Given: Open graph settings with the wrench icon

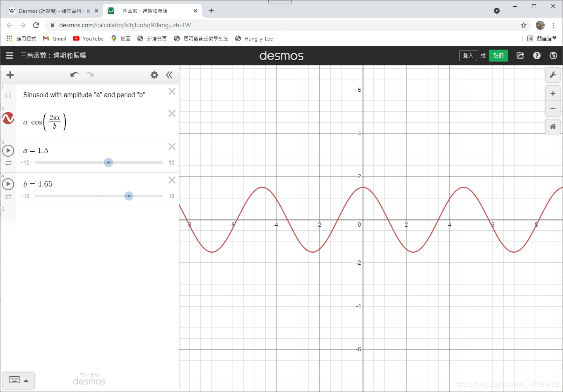Looking at the screenshot, I should tap(553, 75).
